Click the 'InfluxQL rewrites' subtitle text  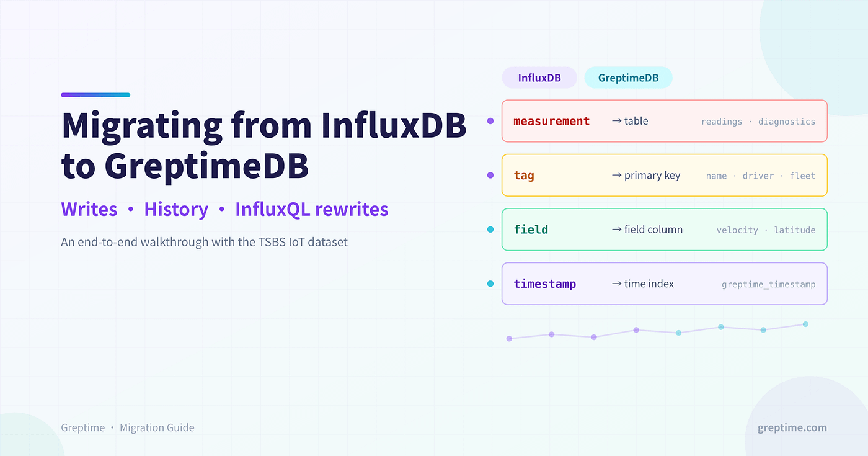[x=312, y=210]
